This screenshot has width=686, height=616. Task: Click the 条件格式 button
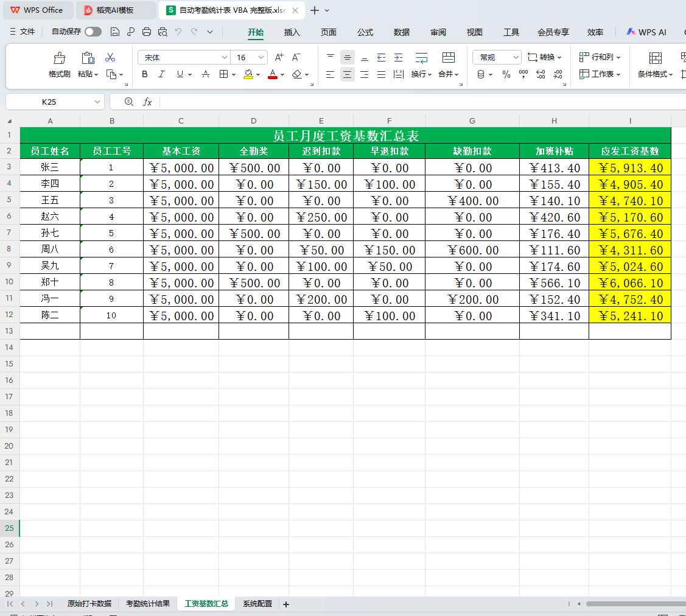655,65
